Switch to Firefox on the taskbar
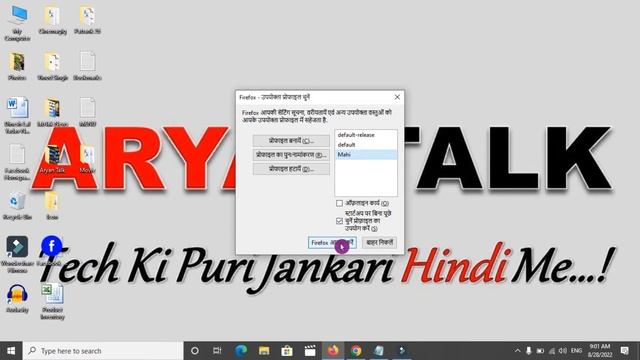The width and height of the screenshot is (640, 360). (333, 351)
